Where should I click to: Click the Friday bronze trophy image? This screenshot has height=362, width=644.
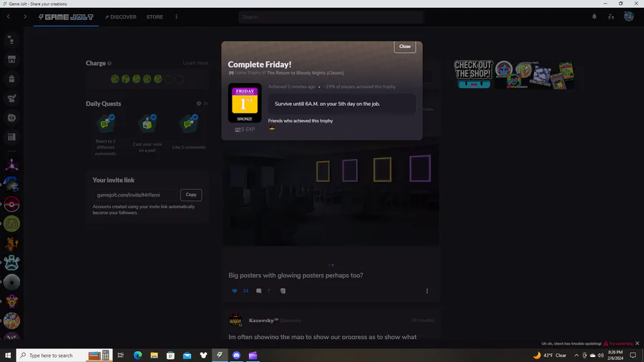[245, 102]
